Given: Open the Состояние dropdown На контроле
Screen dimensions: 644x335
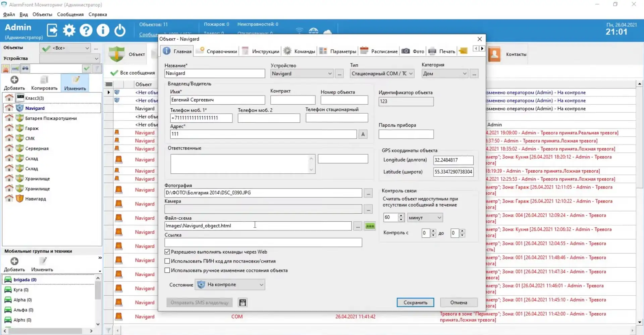Looking at the screenshot, I should (230, 285).
